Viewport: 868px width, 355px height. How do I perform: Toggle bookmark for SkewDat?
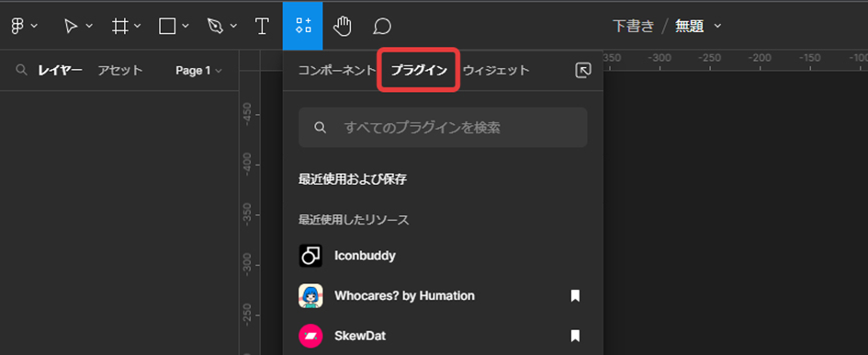click(575, 336)
